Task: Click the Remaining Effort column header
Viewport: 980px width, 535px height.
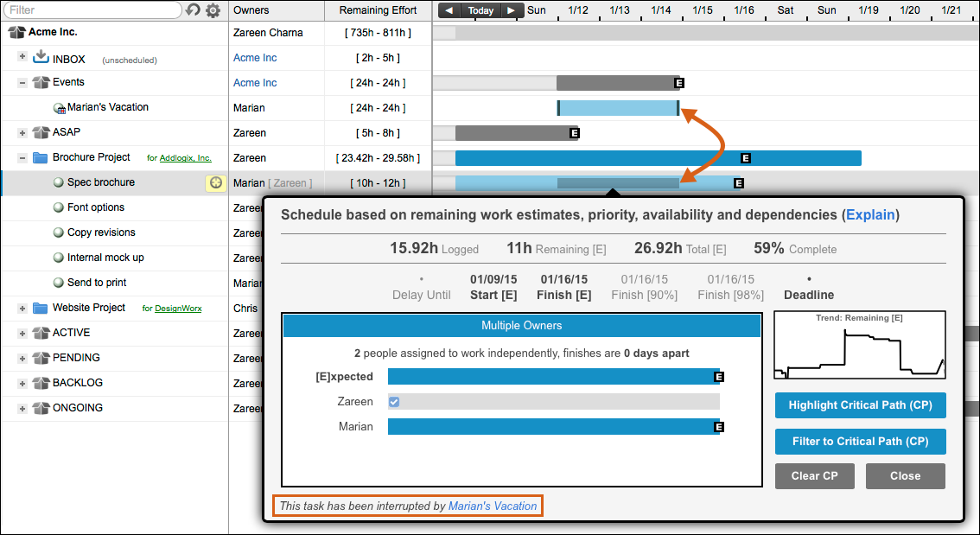Action: coord(378,10)
